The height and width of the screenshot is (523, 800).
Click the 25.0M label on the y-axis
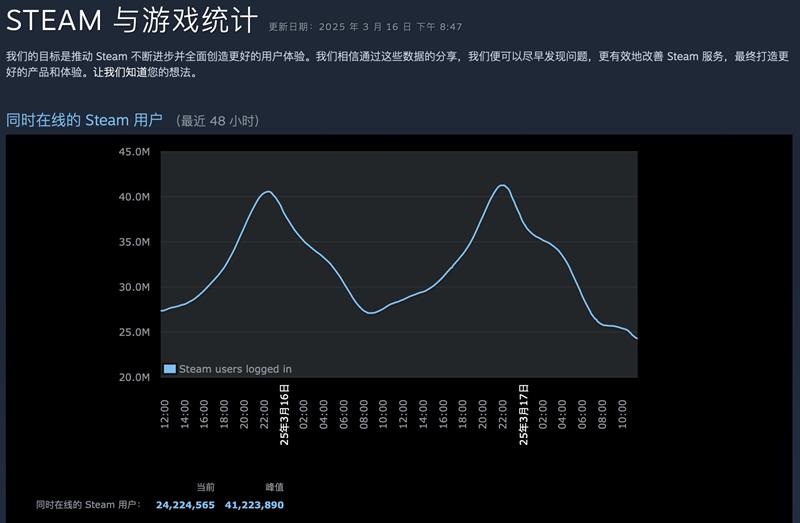coord(134,332)
